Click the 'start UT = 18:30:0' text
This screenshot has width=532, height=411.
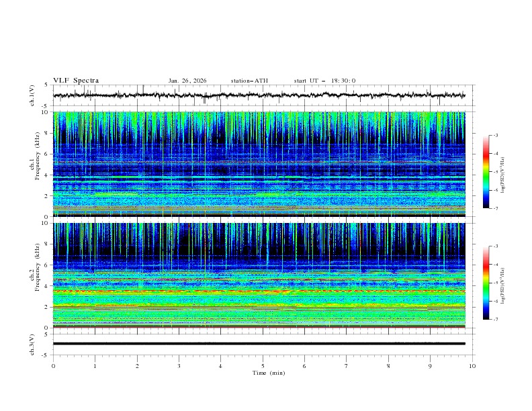pyautogui.click(x=324, y=81)
